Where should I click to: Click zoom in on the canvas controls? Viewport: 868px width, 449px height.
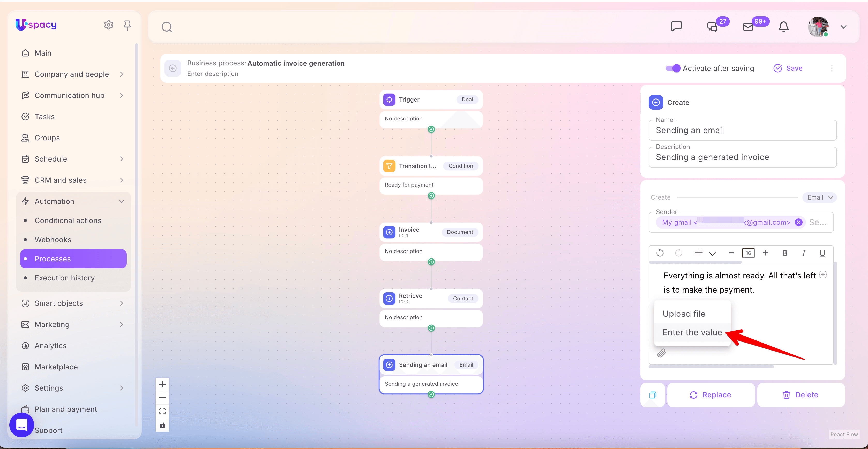click(162, 384)
